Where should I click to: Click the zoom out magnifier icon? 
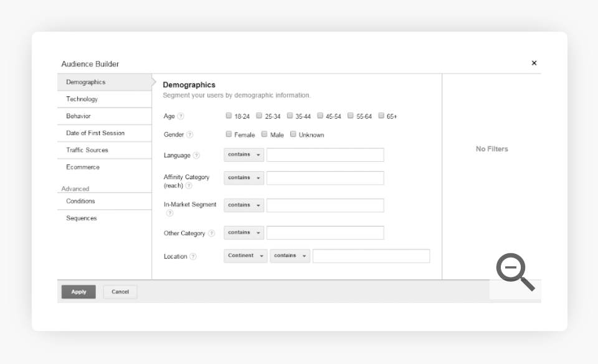tap(515, 273)
